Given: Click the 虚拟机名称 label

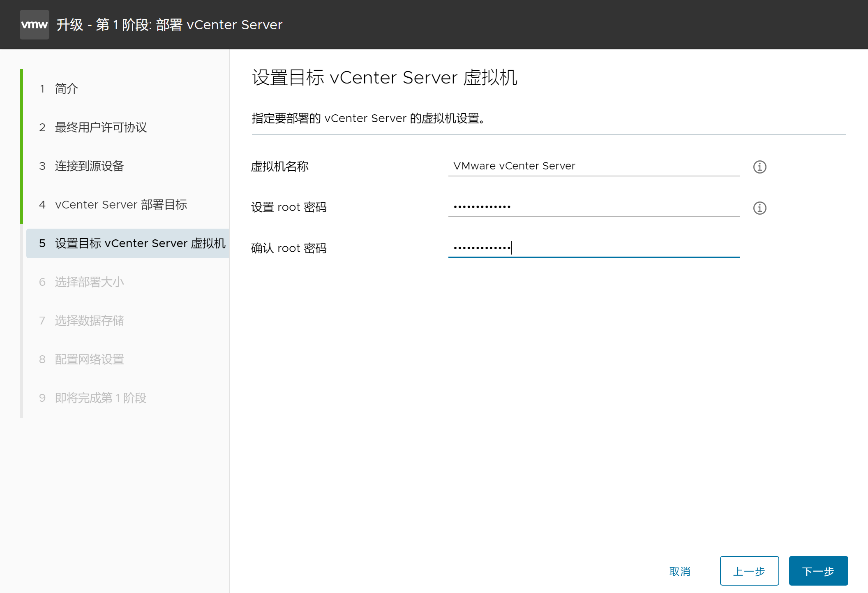Looking at the screenshot, I should point(280,167).
